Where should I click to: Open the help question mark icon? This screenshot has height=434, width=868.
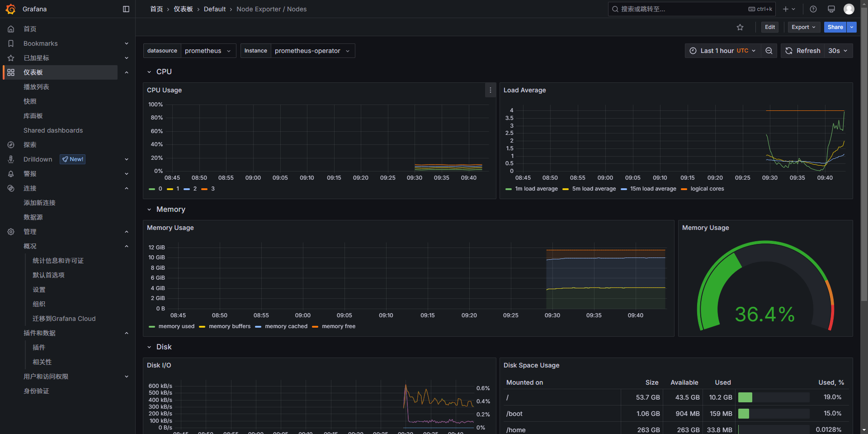(813, 9)
